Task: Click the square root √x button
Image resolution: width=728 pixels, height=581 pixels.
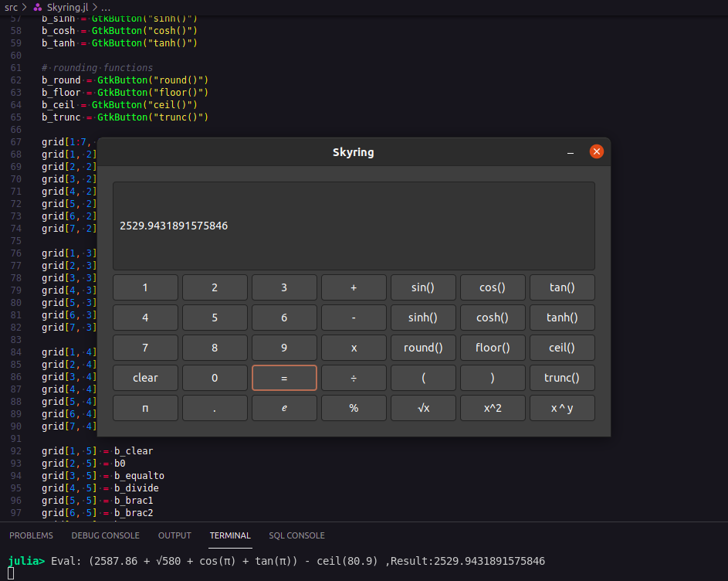Action: tap(423, 408)
